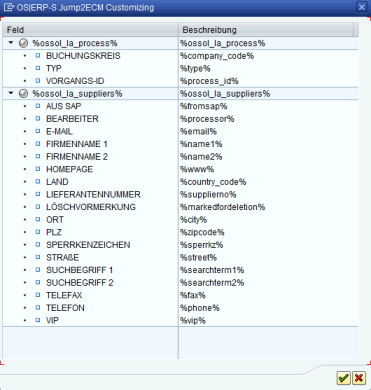Click the small icon next to LAND
Viewport: 371px width, 390px height.
pos(38,182)
